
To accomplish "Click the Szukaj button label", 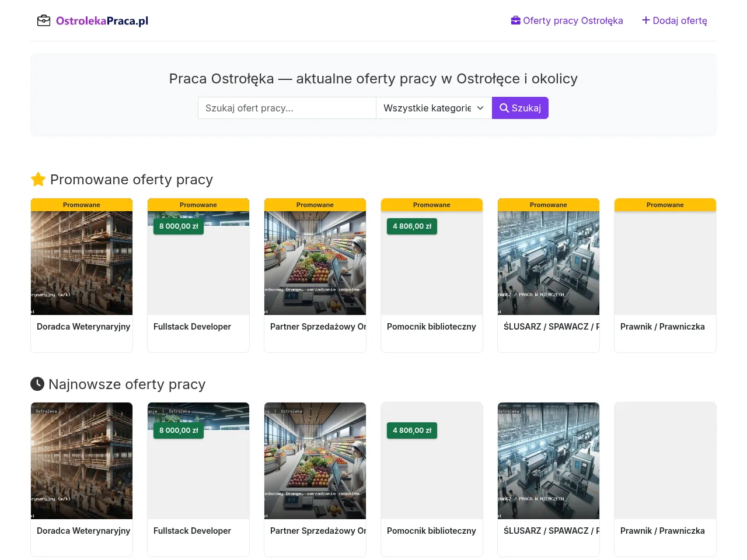I will [x=526, y=108].
